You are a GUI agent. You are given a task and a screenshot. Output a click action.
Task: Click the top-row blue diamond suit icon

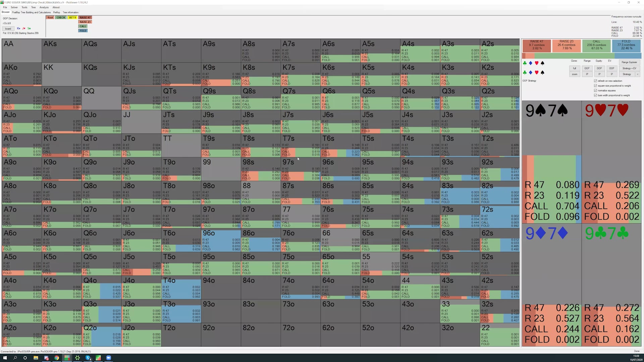click(530, 63)
